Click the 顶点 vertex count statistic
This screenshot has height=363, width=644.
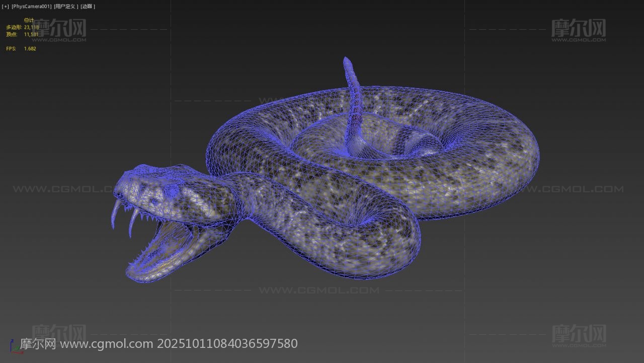click(x=31, y=34)
